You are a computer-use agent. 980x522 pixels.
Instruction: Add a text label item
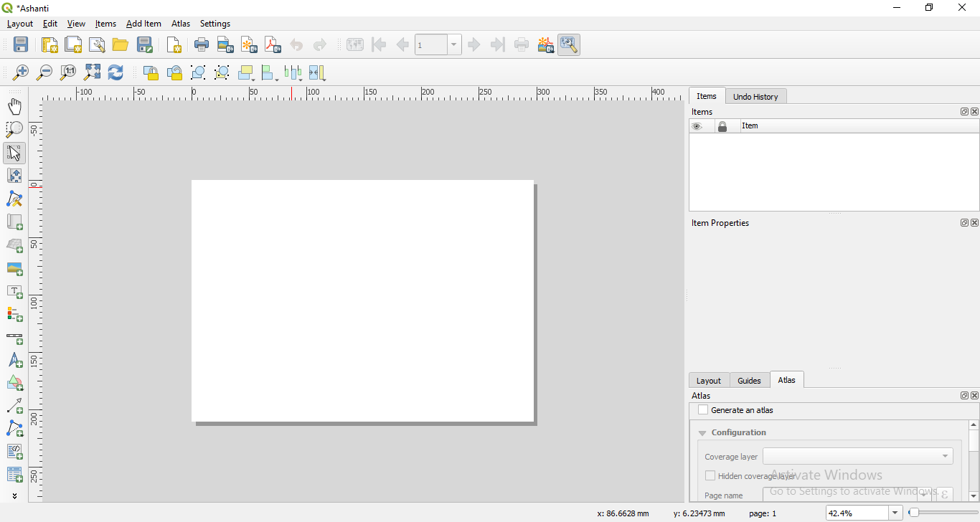coord(14,291)
